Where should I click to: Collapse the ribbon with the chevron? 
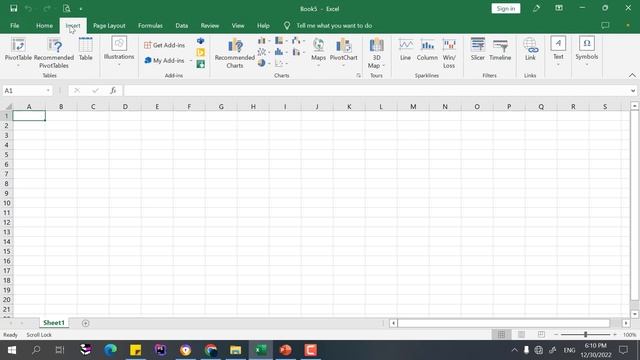coord(632,76)
